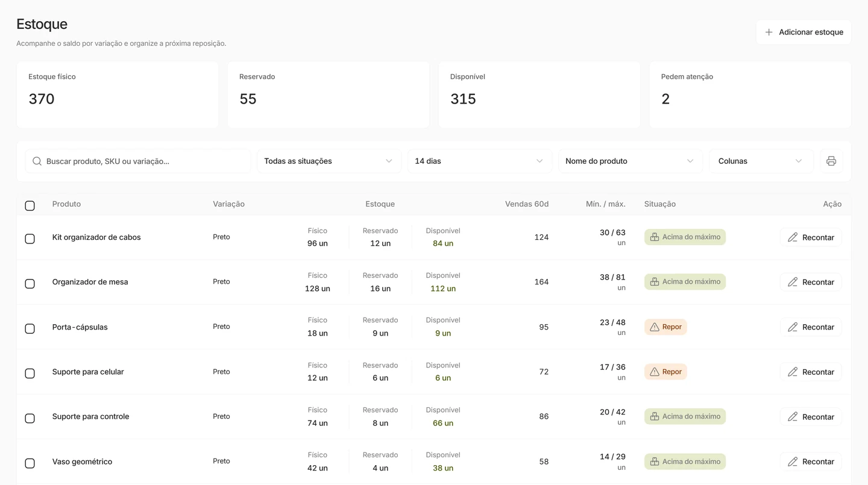This screenshot has width=868, height=485.
Task: Toggle the select-all checkbox in table header
Action: coord(30,205)
